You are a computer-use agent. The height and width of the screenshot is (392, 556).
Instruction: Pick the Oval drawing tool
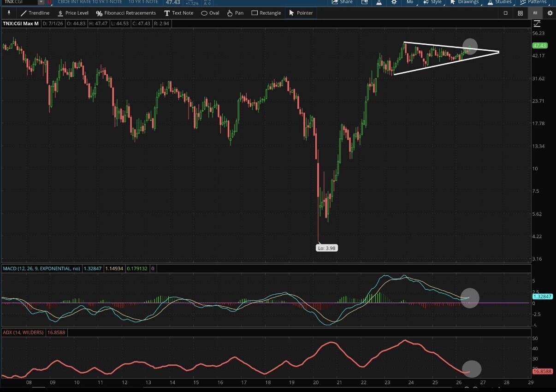click(x=210, y=13)
